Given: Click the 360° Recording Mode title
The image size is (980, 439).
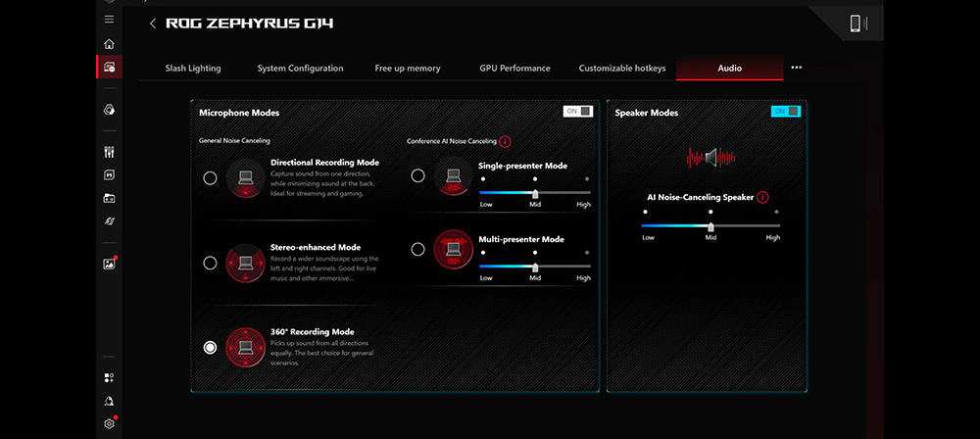Looking at the screenshot, I should (313, 332).
